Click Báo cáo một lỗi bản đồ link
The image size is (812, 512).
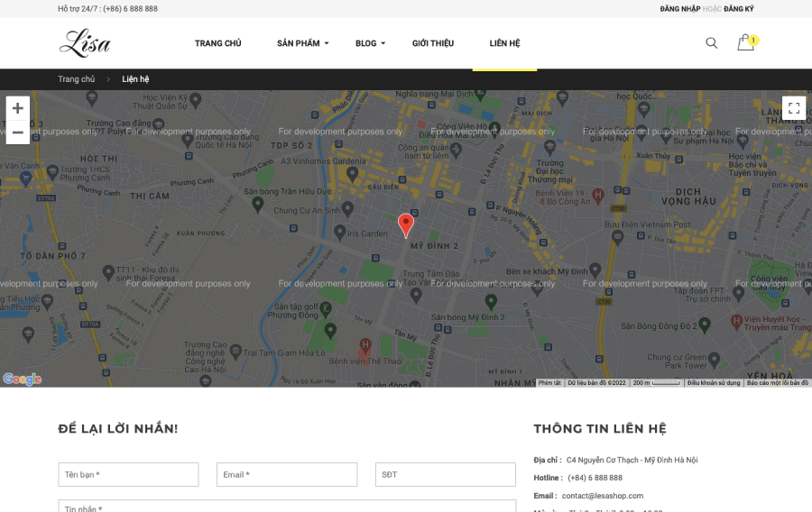tap(778, 383)
